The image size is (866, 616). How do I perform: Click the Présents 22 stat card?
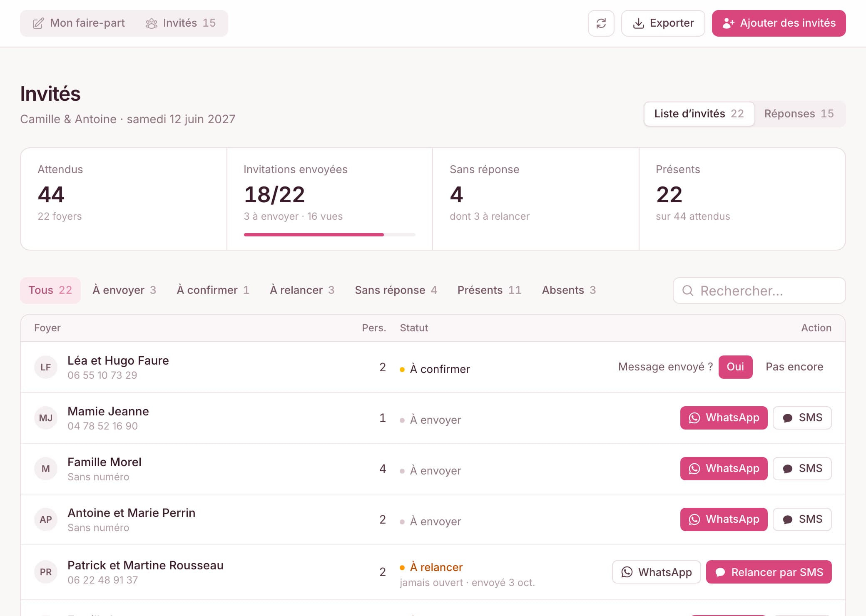pos(742,199)
